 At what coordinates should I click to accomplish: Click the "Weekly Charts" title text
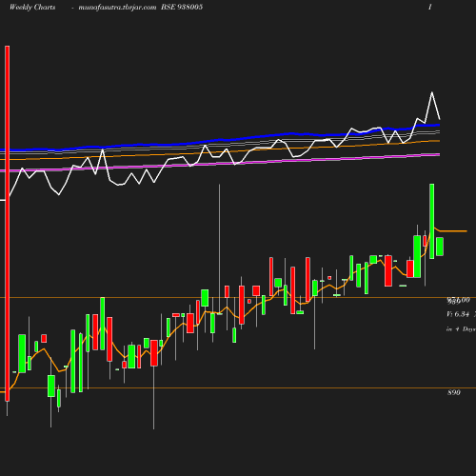pos(32,8)
